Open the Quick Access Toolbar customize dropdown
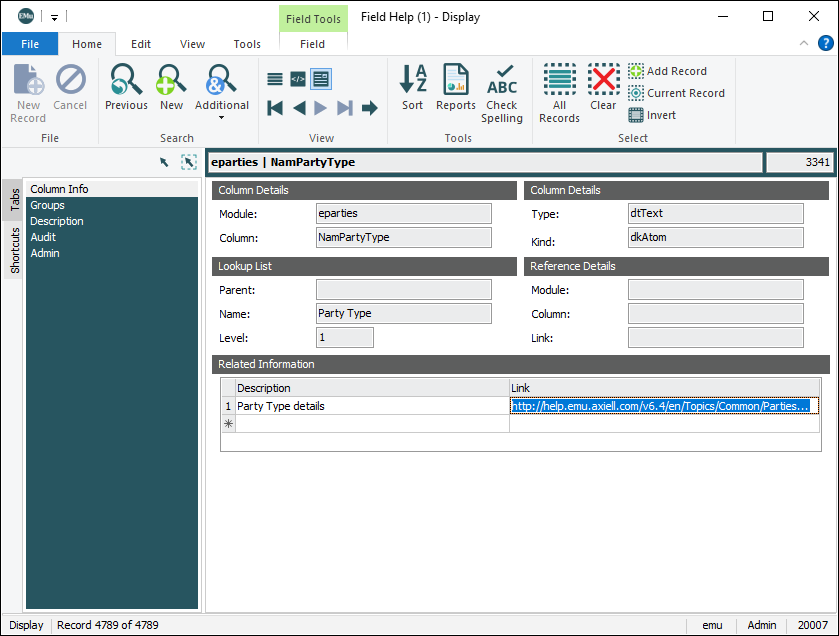The width and height of the screenshot is (839, 636). [x=56, y=17]
